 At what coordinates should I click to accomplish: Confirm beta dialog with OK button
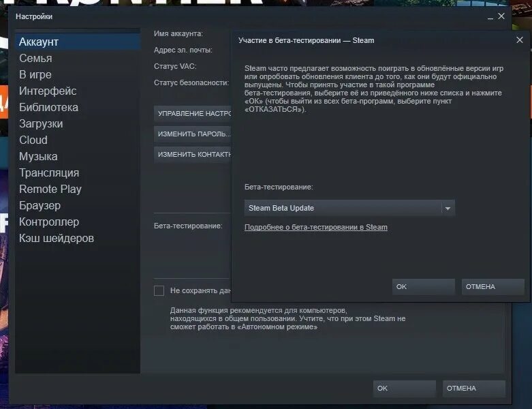(x=424, y=287)
